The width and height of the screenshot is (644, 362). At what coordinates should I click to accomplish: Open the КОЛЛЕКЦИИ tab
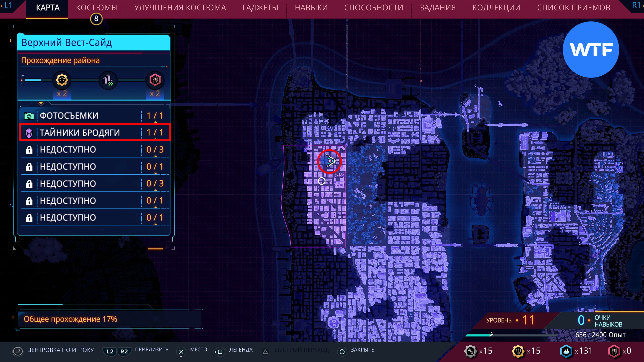[496, 8]
